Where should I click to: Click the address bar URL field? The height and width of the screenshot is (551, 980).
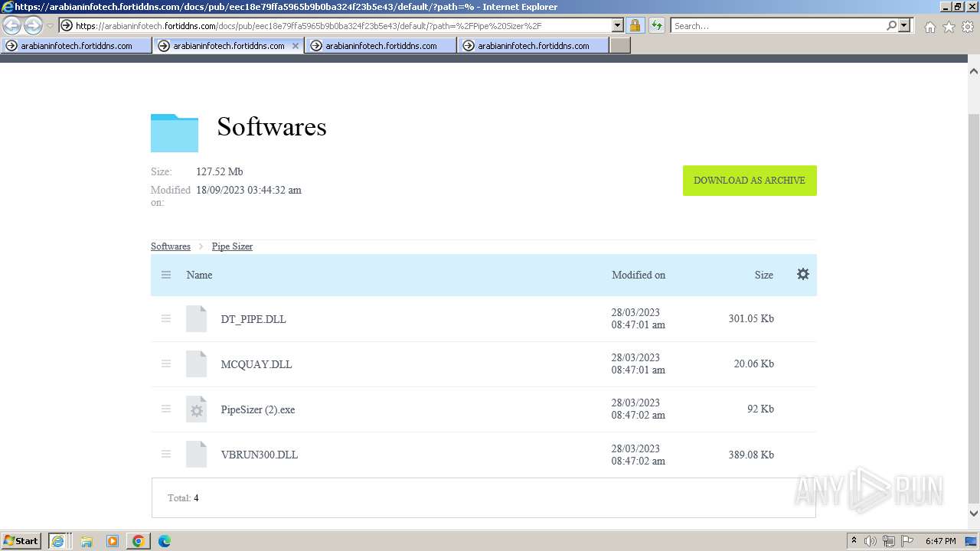(x=341, y=25)
